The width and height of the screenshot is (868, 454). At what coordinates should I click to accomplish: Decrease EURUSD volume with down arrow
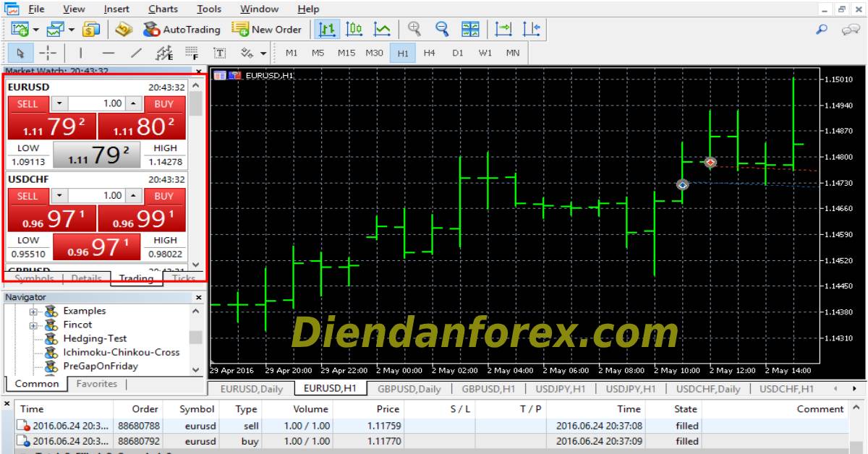(x=59, y=103)
